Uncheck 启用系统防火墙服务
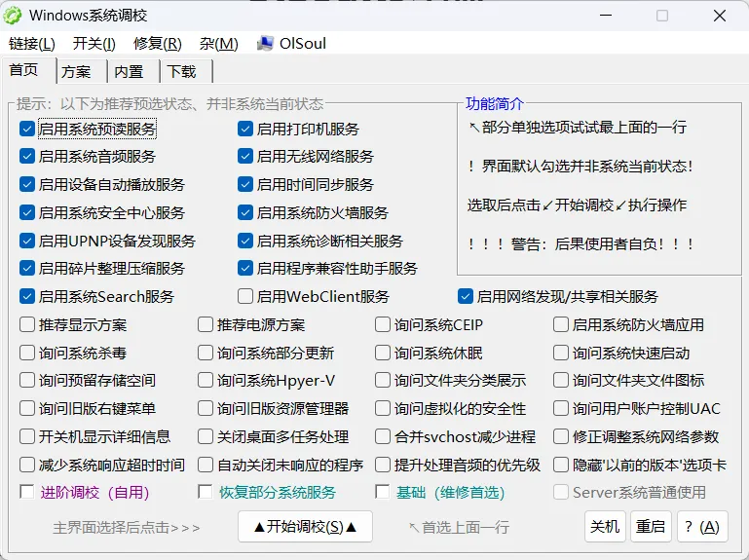Viewport: 749px width, 560px height. tap(245, 212)
